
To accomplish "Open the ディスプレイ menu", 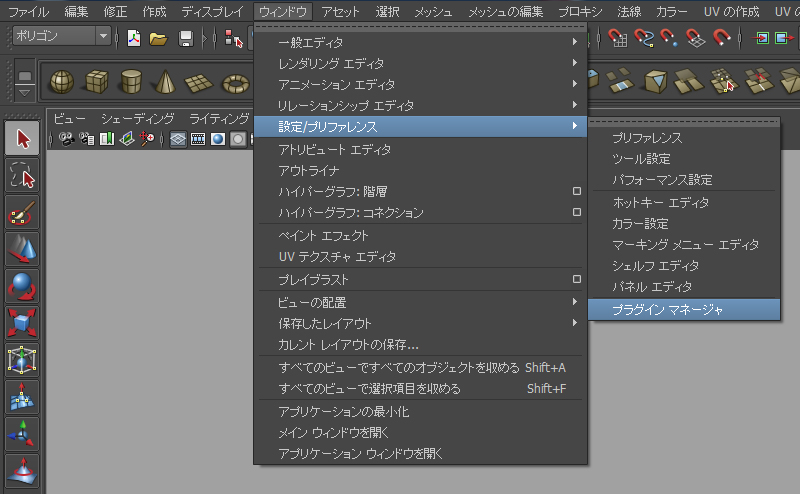I will coord(213,11).
